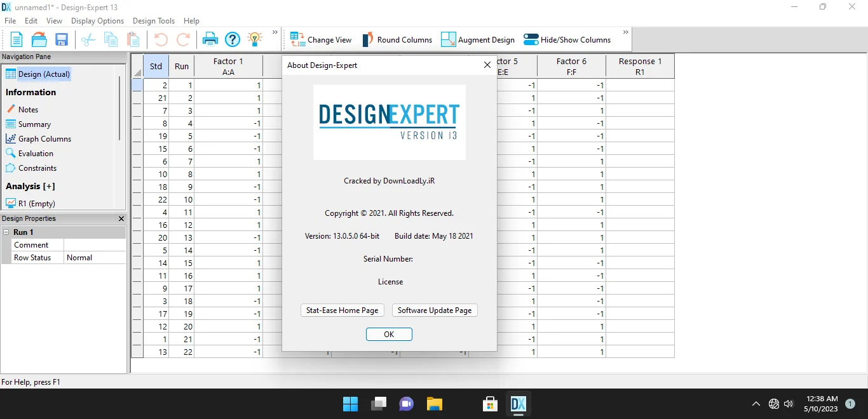Click the Run cell with value 22

[x=182, y=352]
